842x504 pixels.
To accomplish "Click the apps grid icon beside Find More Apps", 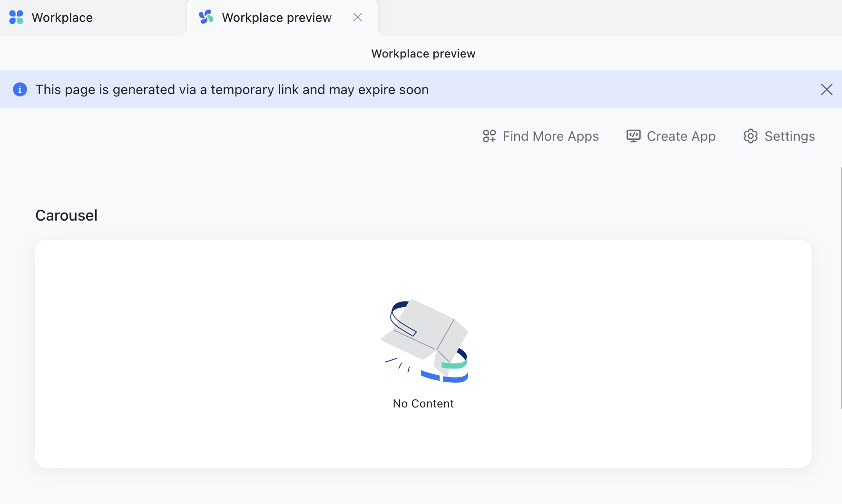I will coord(489,136).
